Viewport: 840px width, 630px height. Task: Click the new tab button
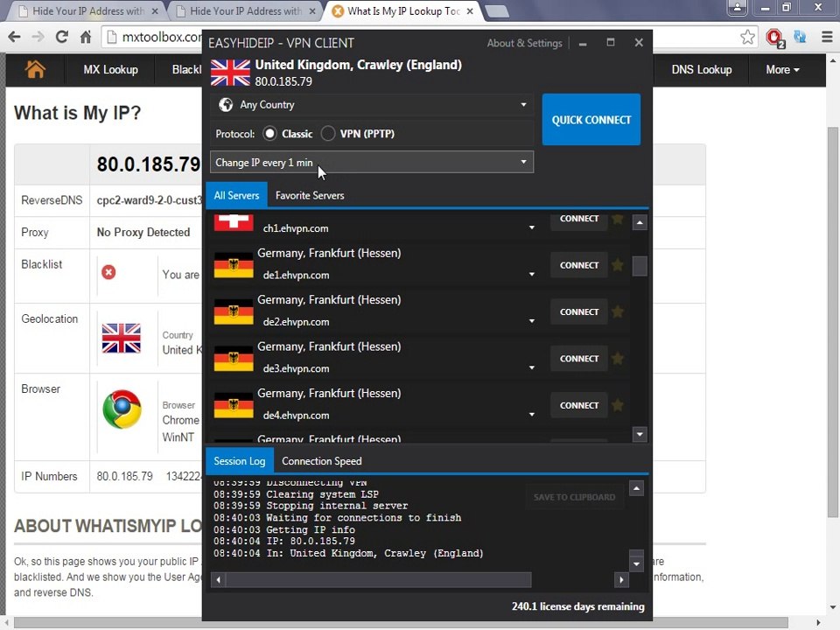coord(497,11)
